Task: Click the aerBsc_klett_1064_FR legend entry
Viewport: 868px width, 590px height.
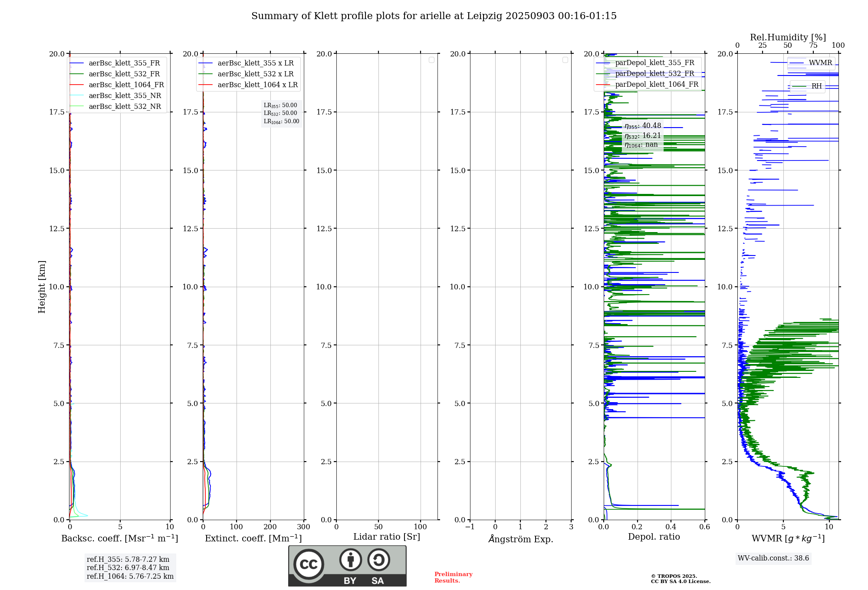Action: click(126, 85)
